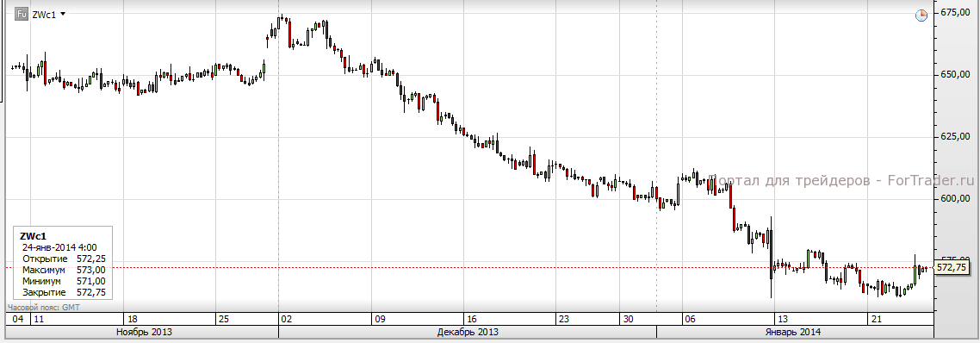Click date label 09 on time axis
980x343 pixels.
pyautogui.click(x=380, y=319)
